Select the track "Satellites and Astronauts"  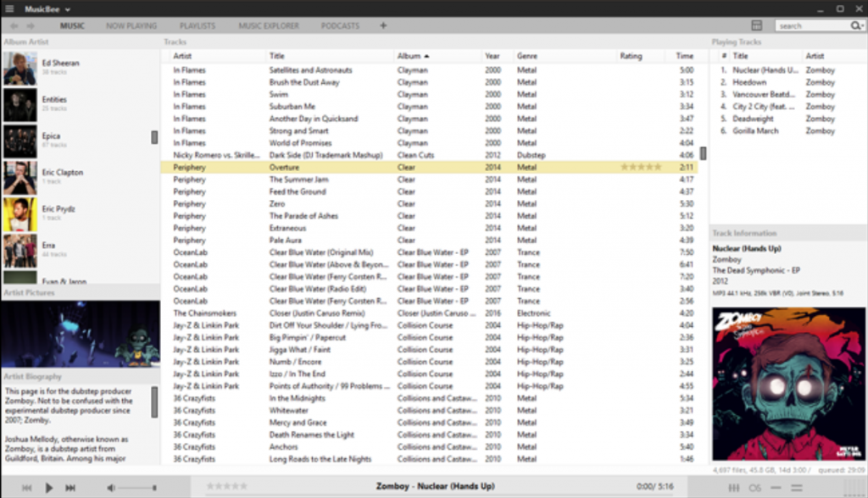pyautogui.click(x=310, y=70)
